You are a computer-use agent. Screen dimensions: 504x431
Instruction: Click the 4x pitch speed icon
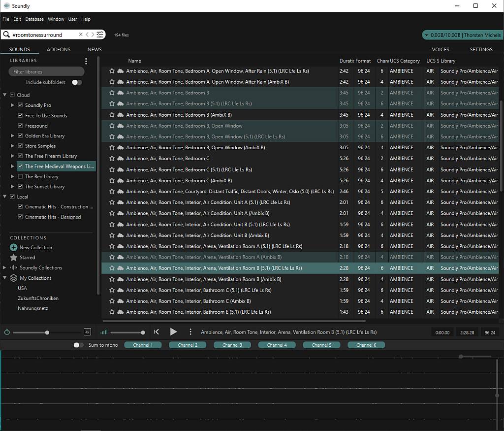click(x=87, y=332)
